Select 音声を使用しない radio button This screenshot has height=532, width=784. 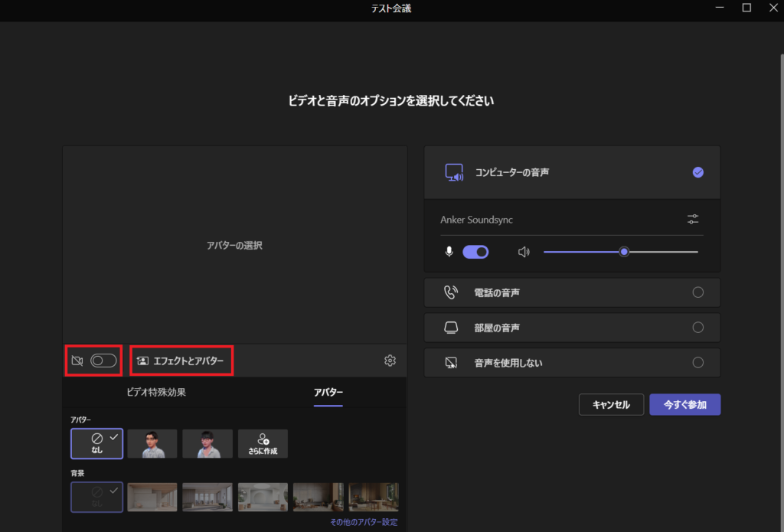697,363
